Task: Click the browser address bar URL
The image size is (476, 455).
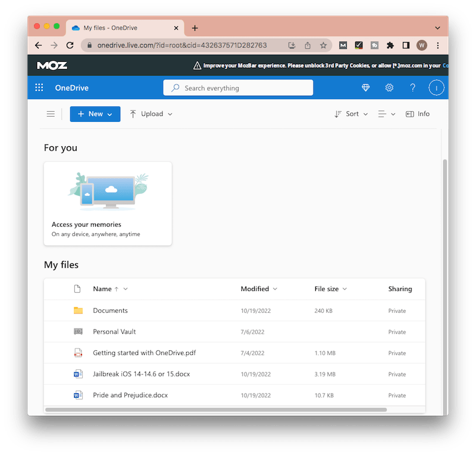Action: 182,45
